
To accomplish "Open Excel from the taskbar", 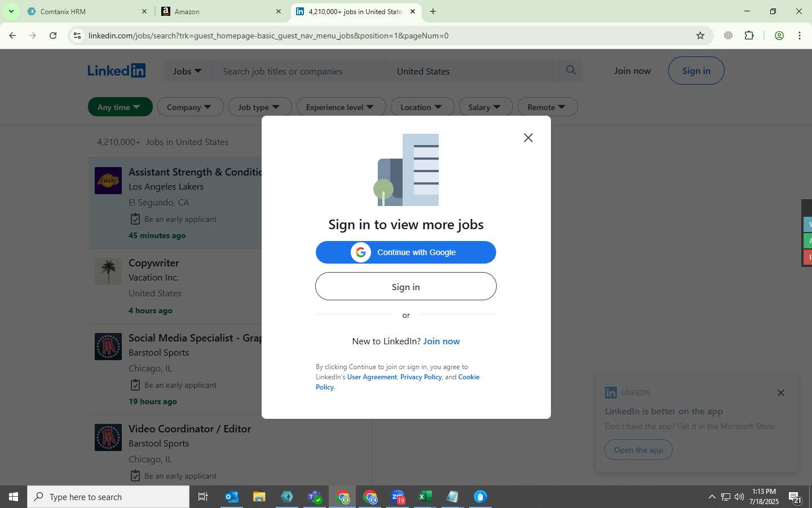I will [425, 497].
